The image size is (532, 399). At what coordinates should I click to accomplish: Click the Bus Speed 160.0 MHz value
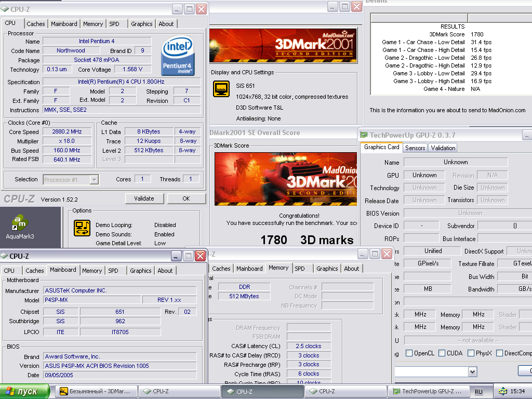coord(67,150)
